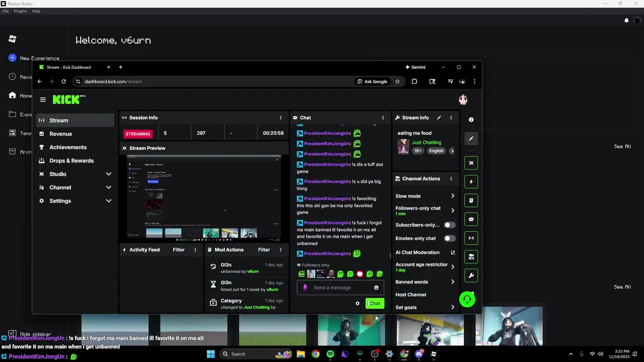This screenshot has height=362, width=644.
Task: Open chat settings gear below message box
Action: pos(358,303)
